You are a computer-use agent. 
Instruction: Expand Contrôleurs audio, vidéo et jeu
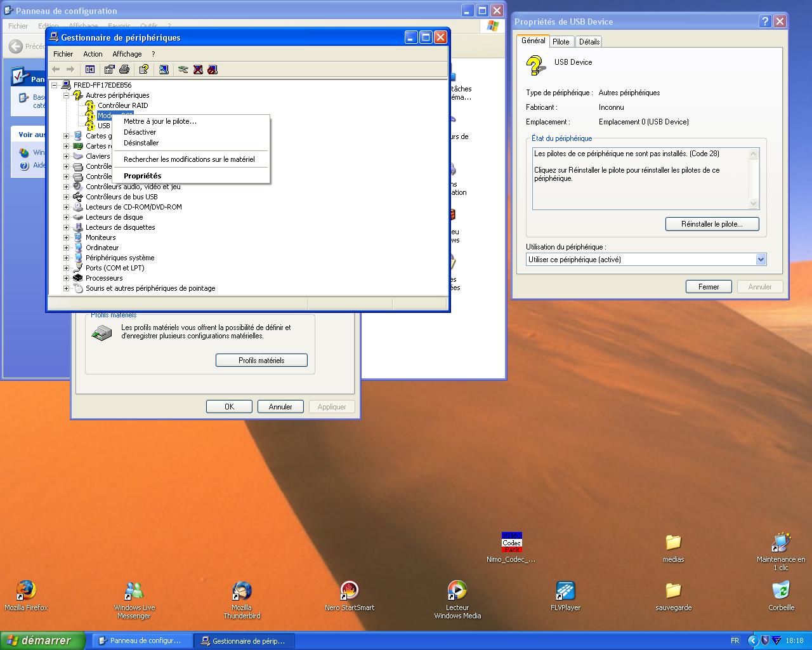tap(66, 187)
